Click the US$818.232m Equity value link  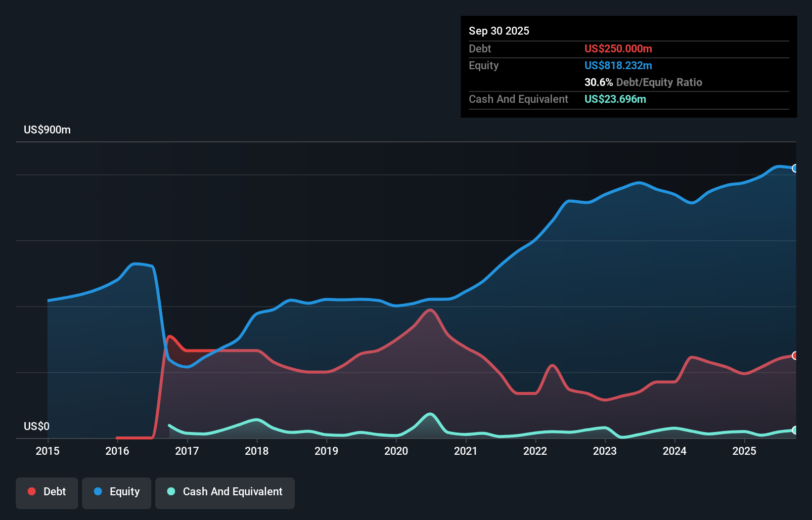click(x=618, y=65)
